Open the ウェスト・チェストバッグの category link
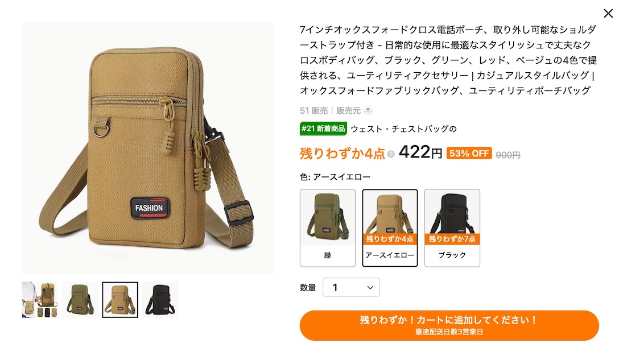The image size is (623, 364). point(404,129)
